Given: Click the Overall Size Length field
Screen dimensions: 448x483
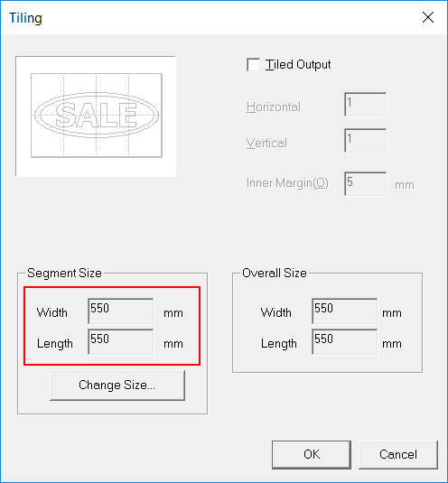Looking at the screenshot, I should coord(344,342).
